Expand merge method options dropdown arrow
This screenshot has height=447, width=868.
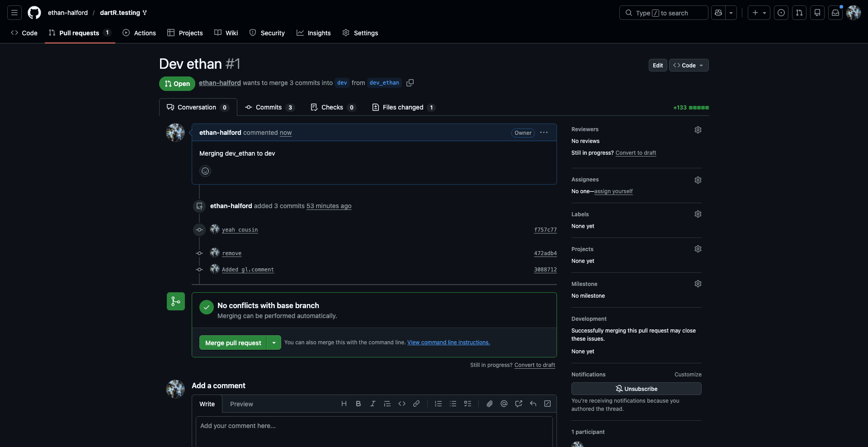tap(274, 343)
